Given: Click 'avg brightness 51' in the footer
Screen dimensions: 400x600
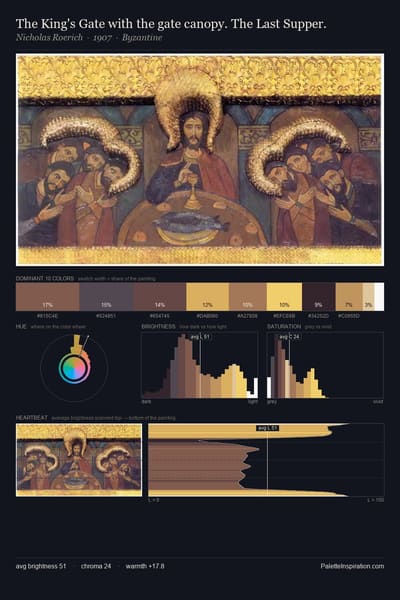Looking at the screenshot, I should pos(41,566).
